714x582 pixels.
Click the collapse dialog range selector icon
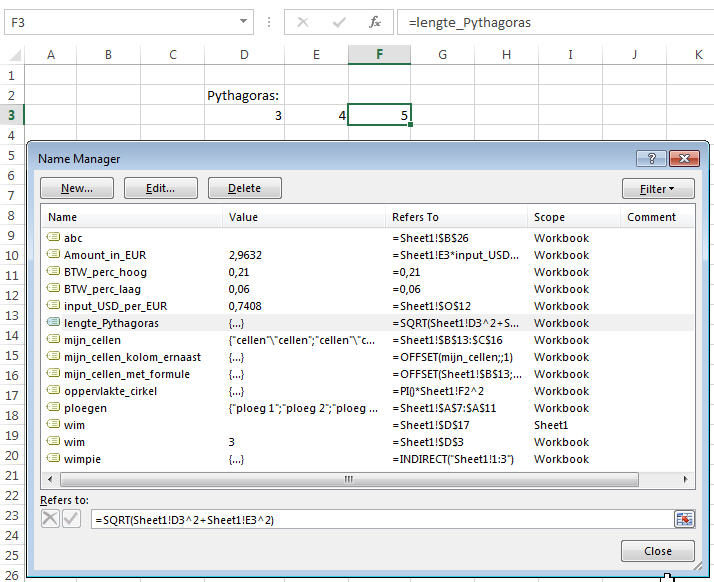click(684, 519)
